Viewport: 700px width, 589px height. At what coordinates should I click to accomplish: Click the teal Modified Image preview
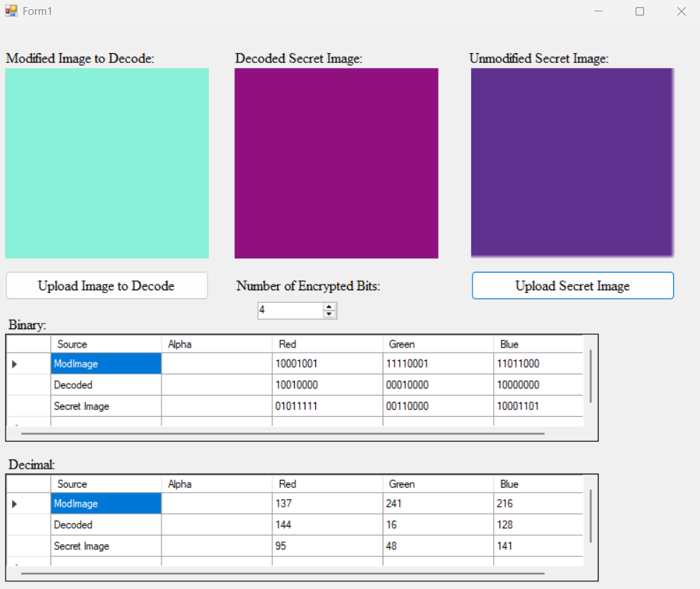107,164
